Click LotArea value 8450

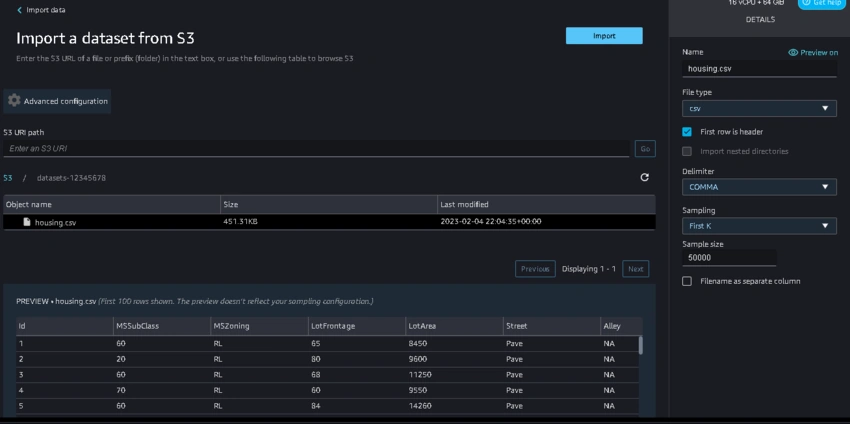[x=417, y=344]
